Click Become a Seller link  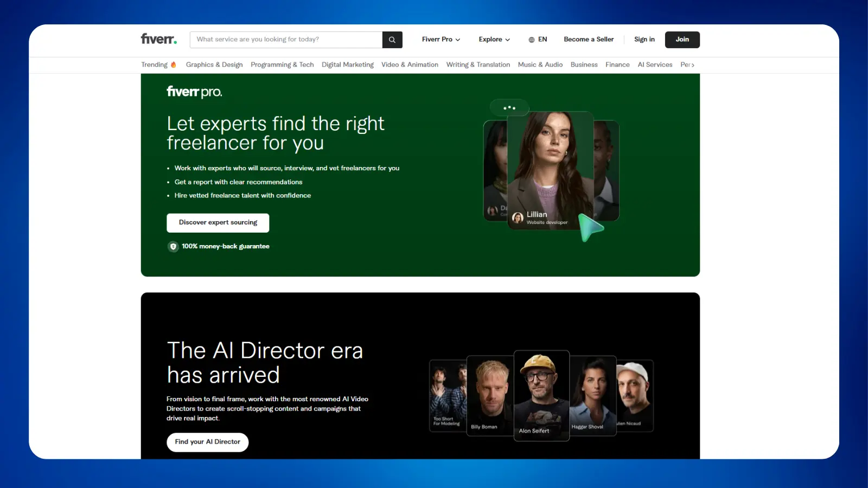[x=589, y=40]
